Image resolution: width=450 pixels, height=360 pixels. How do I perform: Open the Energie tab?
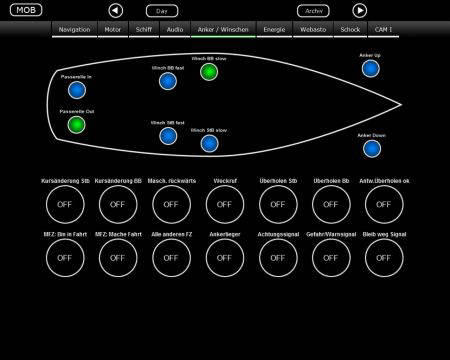[x=274, y=30]
